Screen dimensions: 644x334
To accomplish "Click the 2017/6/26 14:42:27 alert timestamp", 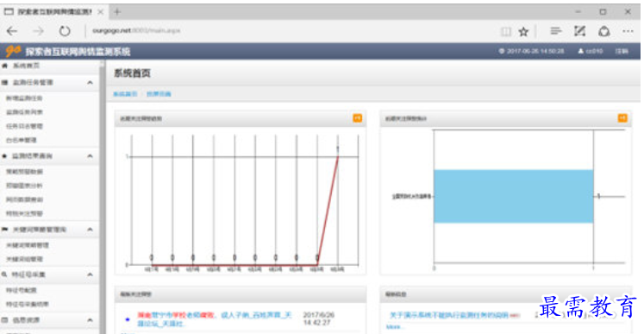I will [319, 319].
